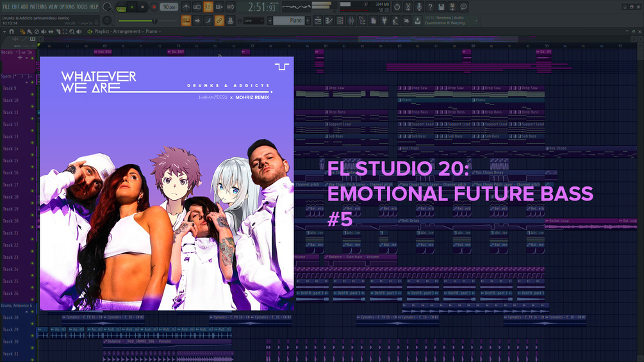This screenshot has height=362, width=644.
Task: Open the Piano roll icon
Action: pos(329,21)
